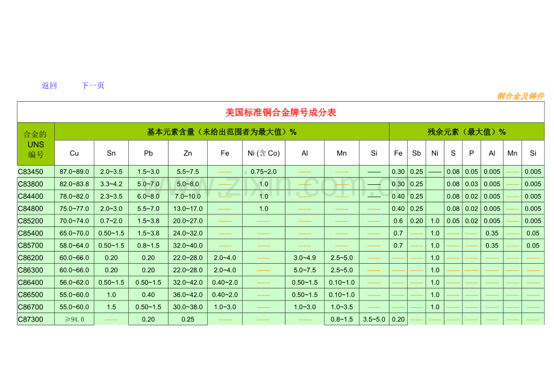Click the 87.0~89.0 Cu value

tap(74, 172)
